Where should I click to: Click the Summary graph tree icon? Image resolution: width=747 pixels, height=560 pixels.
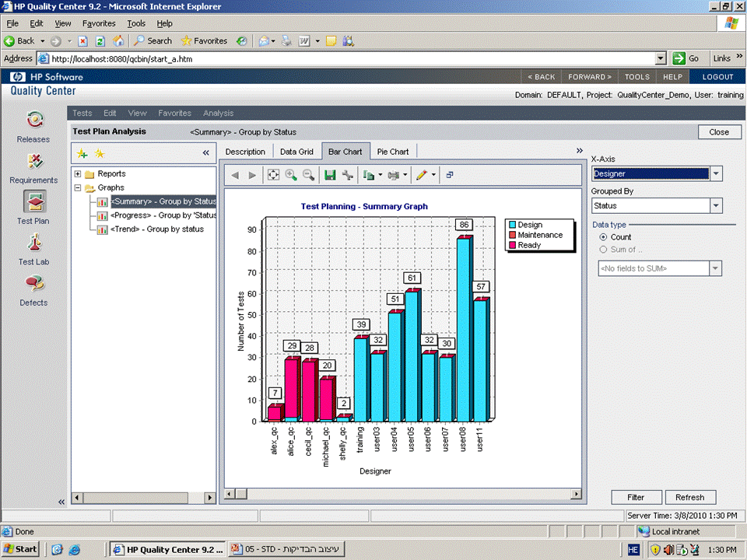(102, 202)
